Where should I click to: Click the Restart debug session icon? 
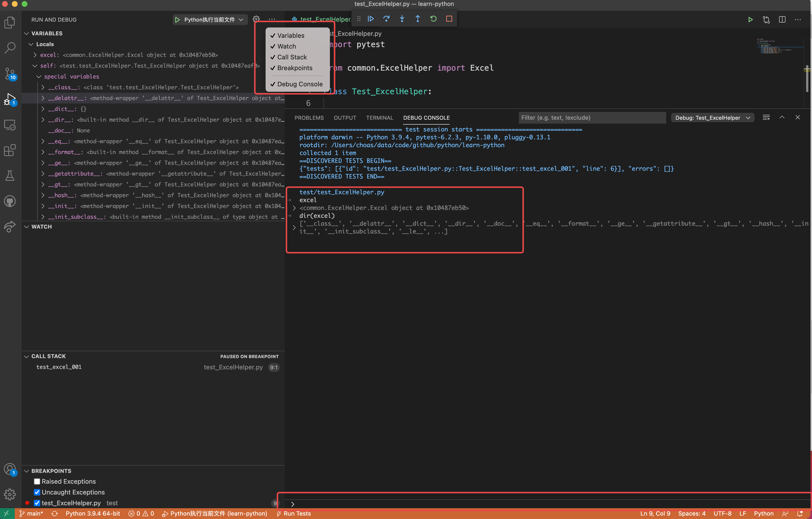coord(433,19)
